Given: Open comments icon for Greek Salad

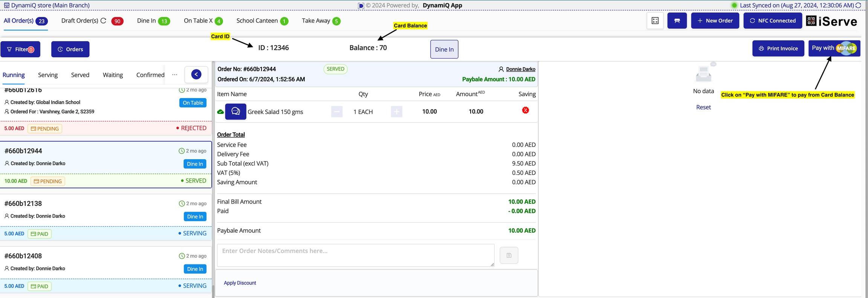Looking at the screenshot, I should coord(235,112).
